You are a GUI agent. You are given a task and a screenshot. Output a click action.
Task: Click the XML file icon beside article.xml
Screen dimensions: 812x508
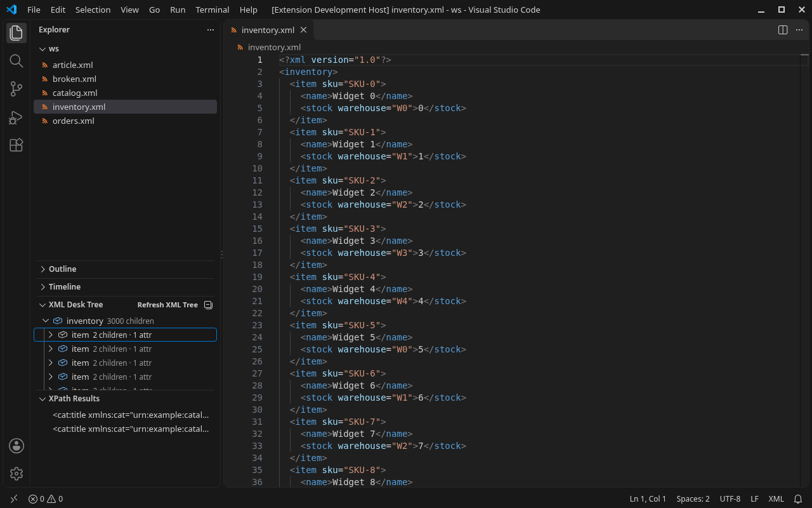click(x=45, y=65)
